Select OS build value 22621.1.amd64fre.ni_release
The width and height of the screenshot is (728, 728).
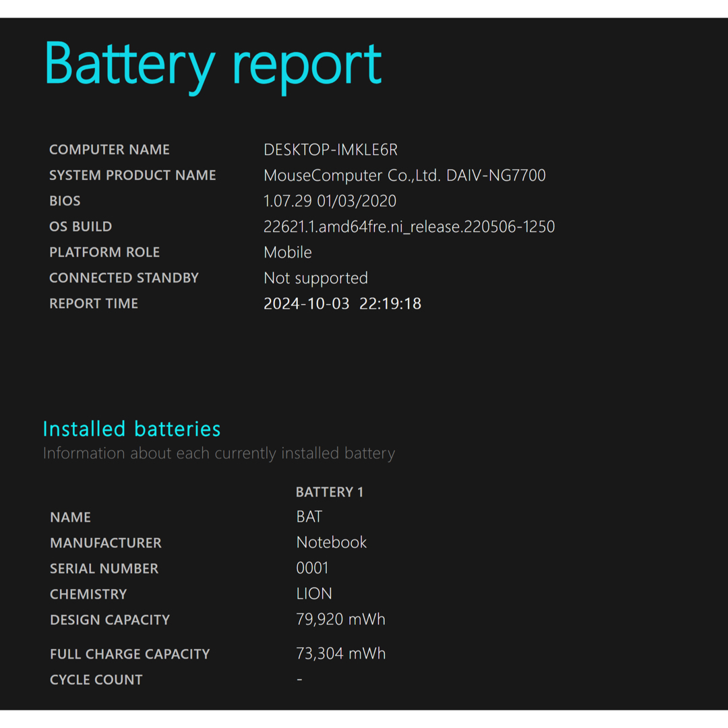pyautogui.click(x=409, y=226)
